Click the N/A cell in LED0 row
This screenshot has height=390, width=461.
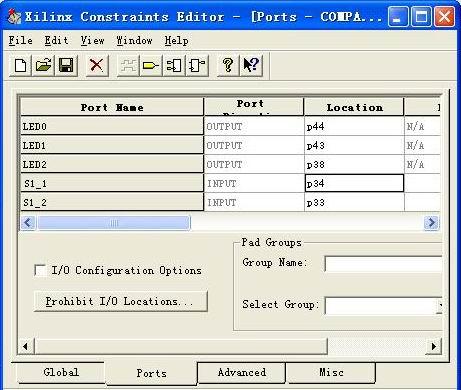422,126
